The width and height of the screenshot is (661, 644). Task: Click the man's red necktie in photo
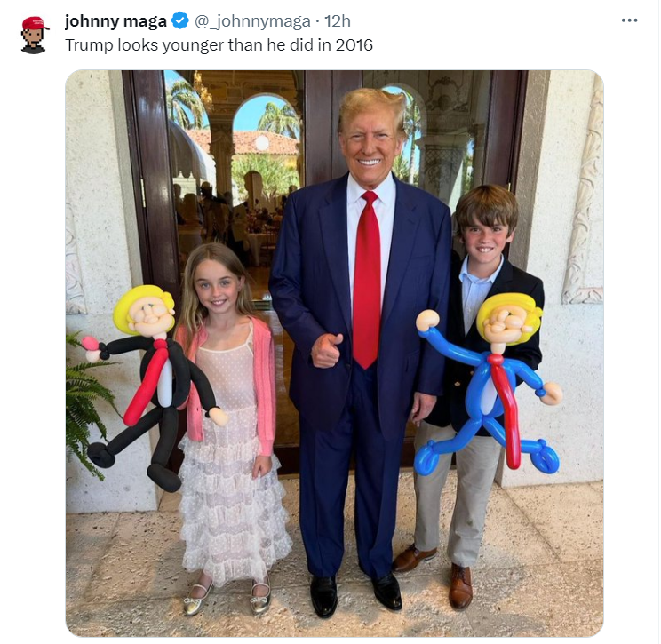tap(367, 280)
